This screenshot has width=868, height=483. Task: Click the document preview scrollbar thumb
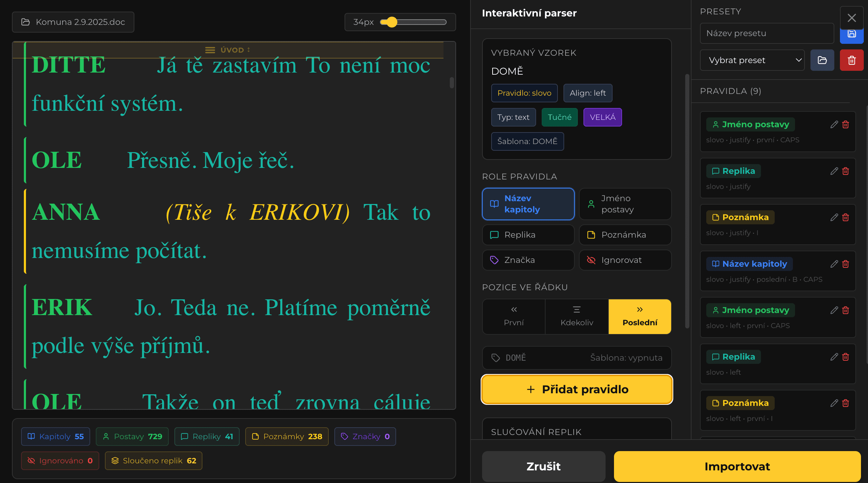click(x=452, y=83)
